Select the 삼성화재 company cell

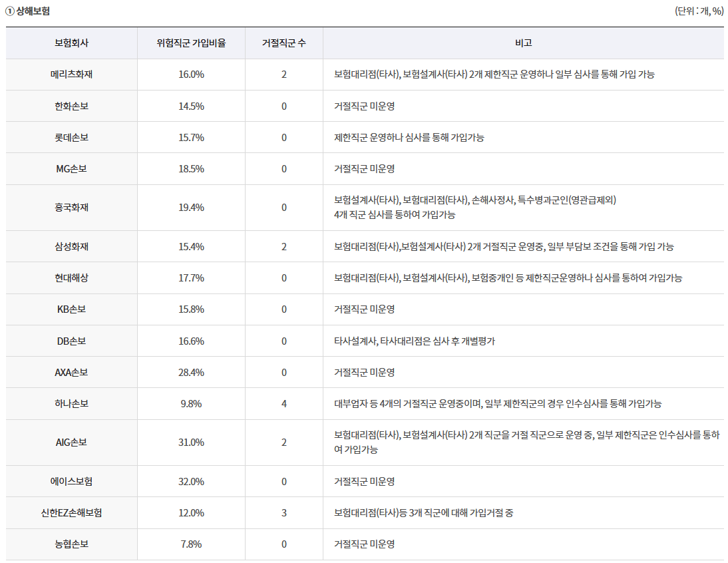tap(71, 246)
